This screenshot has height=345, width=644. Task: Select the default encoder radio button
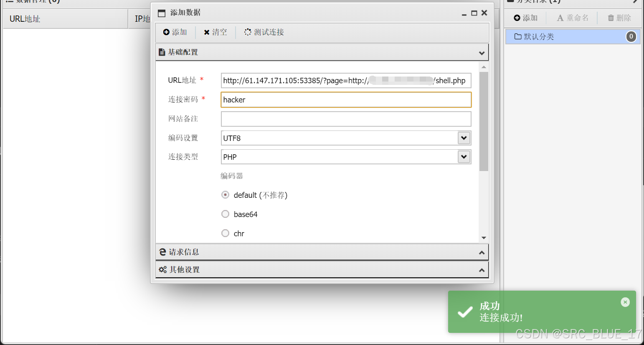coord(225,194)
